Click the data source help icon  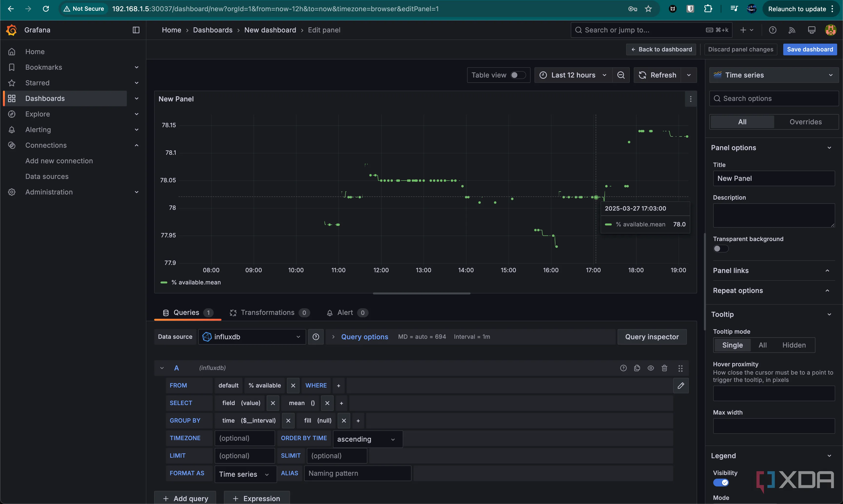[x=315, y=337]
